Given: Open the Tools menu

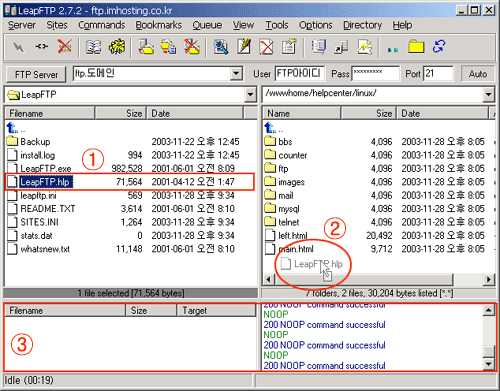Looking at the screenshot, I should pos(277,25).
